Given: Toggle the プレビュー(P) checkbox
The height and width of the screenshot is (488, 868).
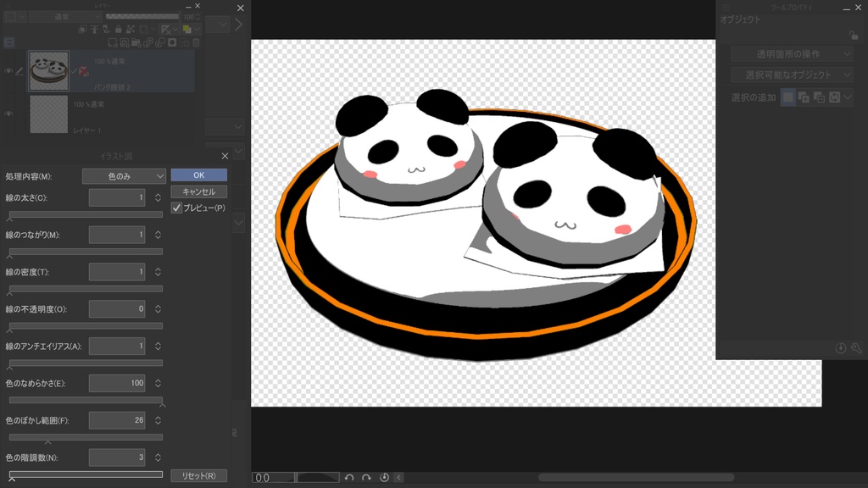Looking at the screenshot, I should pyautogui.click(x=176, y=208).
